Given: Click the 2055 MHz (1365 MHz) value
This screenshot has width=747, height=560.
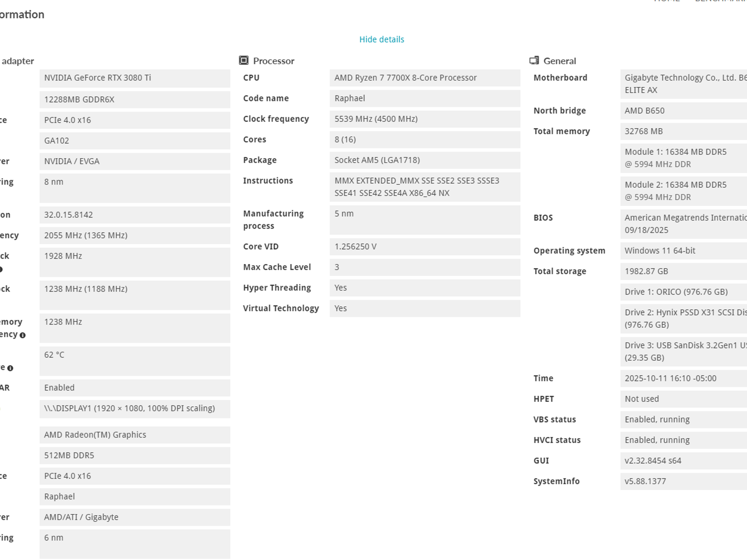Looking at the screenshot, I should coord(135,236).
